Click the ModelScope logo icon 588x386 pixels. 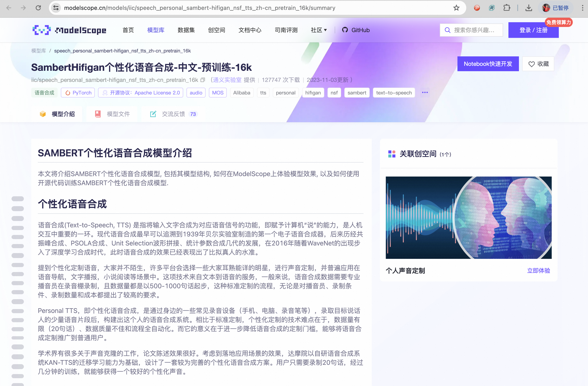(x=42, y=30)
